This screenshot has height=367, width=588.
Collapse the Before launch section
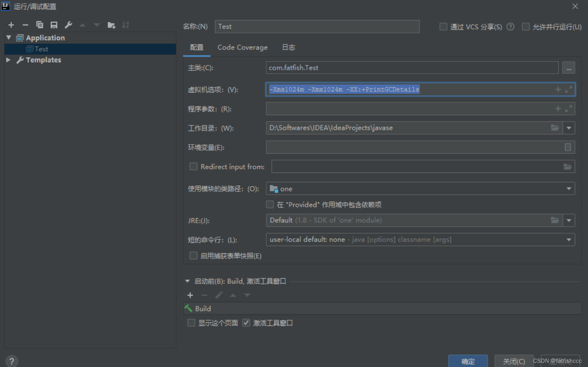tap(187, 281)
